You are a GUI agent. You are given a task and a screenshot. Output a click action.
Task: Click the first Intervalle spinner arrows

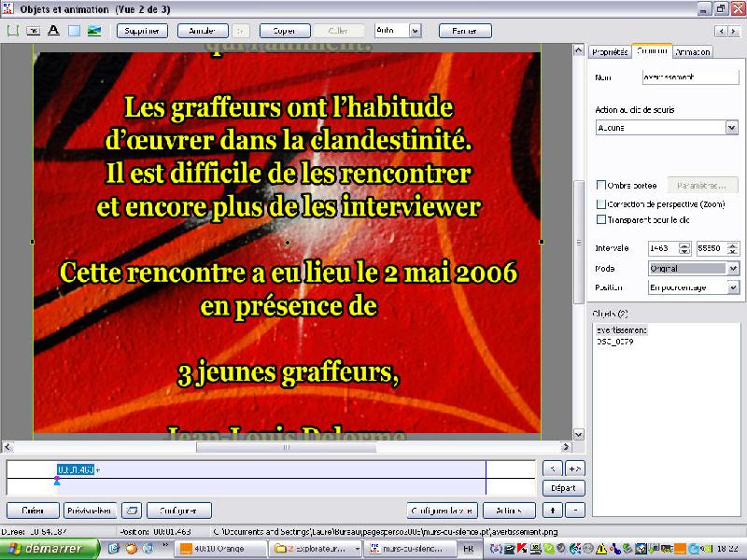pos(684,248)
